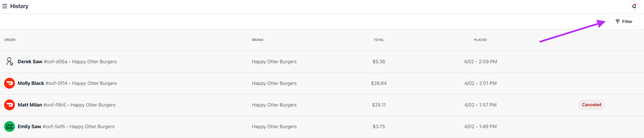The width and height of the screenshot is (644, 138).
Task: Click the Canceled status badge
Action: pyautogui.click(x=591, y=105)
